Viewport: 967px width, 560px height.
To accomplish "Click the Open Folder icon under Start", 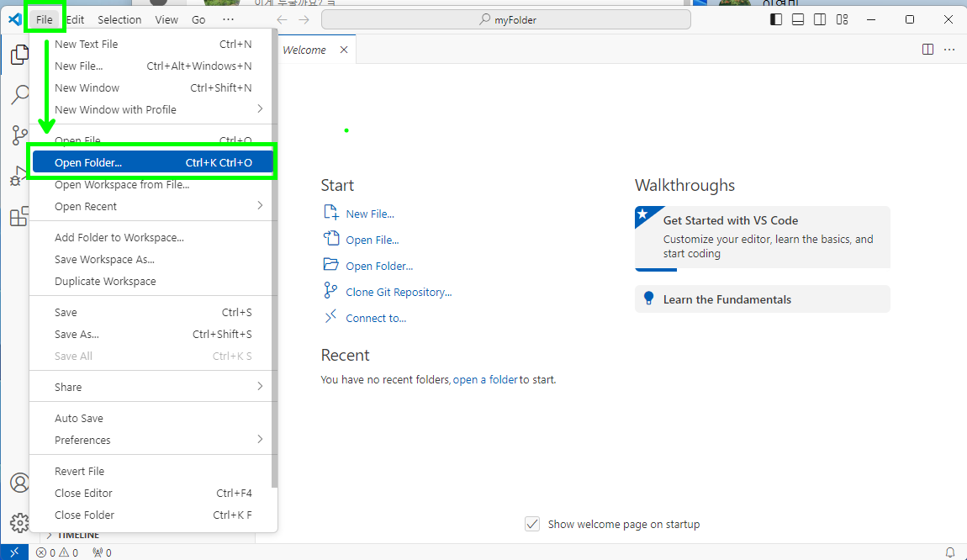I will tap(331, 265).
